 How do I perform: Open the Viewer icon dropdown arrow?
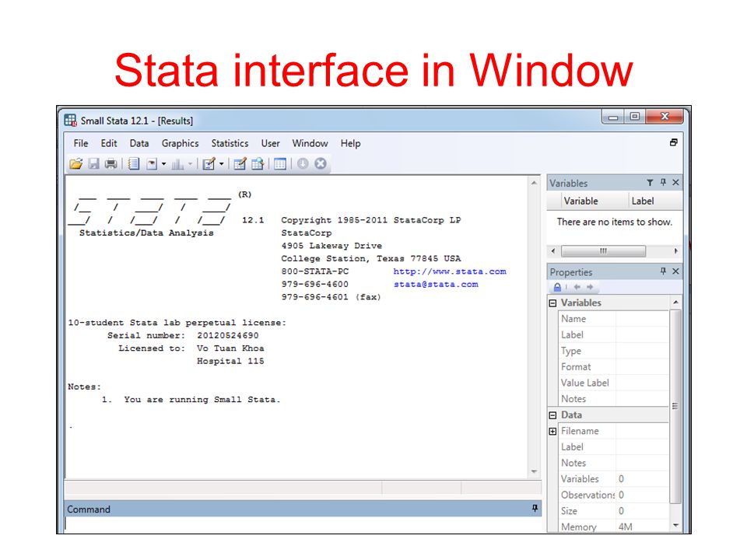164,164
